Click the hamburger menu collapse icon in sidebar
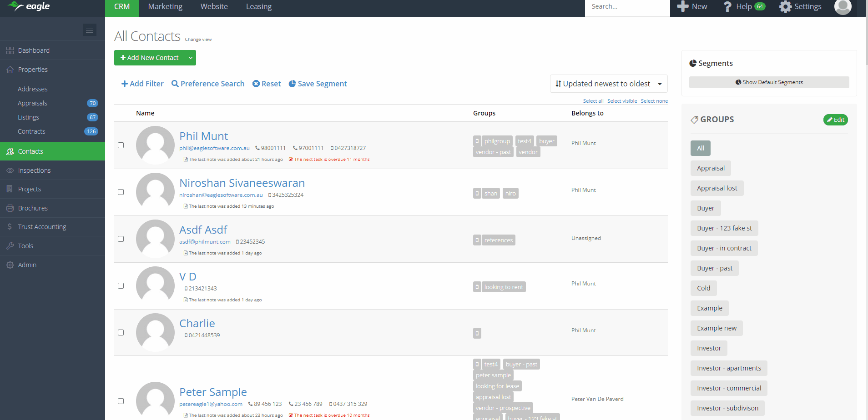This screenshot has height=420, width=868. click(90, 30)
